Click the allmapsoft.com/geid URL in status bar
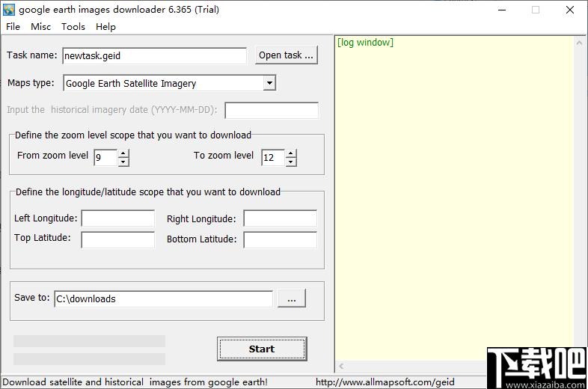 point(385,382)
